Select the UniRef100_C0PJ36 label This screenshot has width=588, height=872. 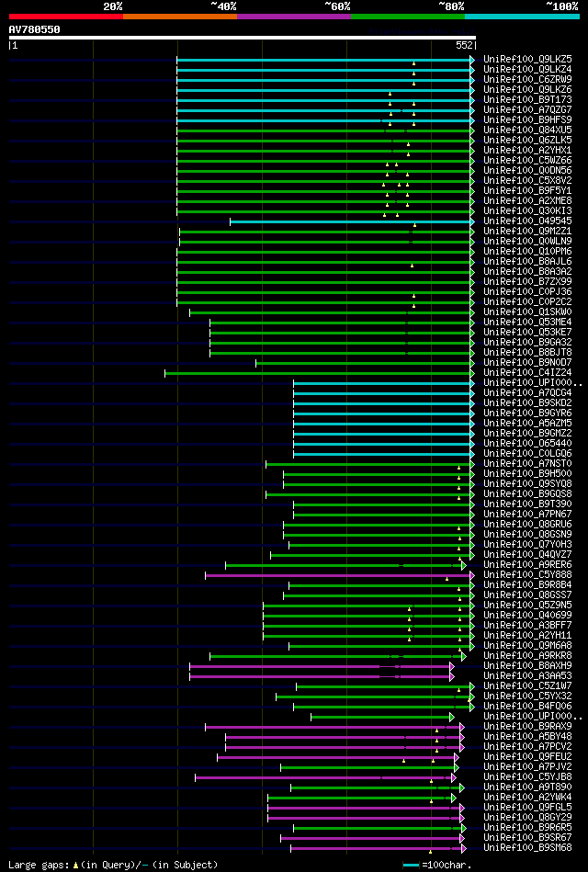(x=528, y=292)
